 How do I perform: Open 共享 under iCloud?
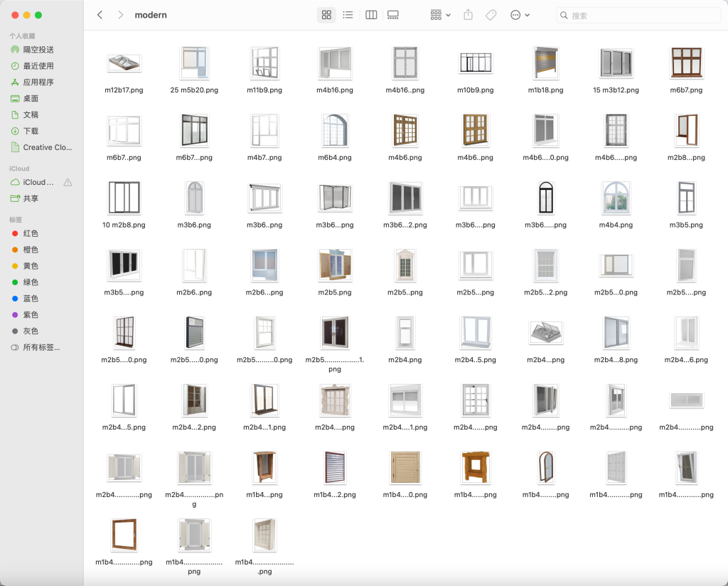[x=31, y=199]
